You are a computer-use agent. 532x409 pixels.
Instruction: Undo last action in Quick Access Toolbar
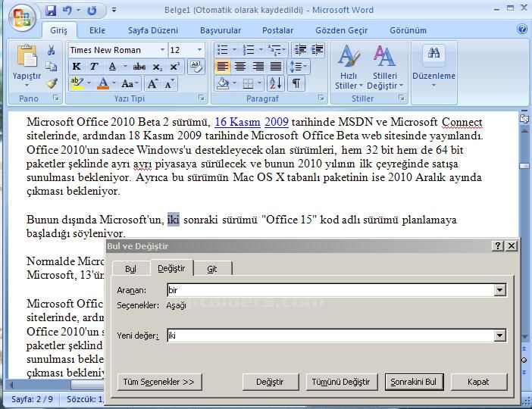tap(67, 11)
